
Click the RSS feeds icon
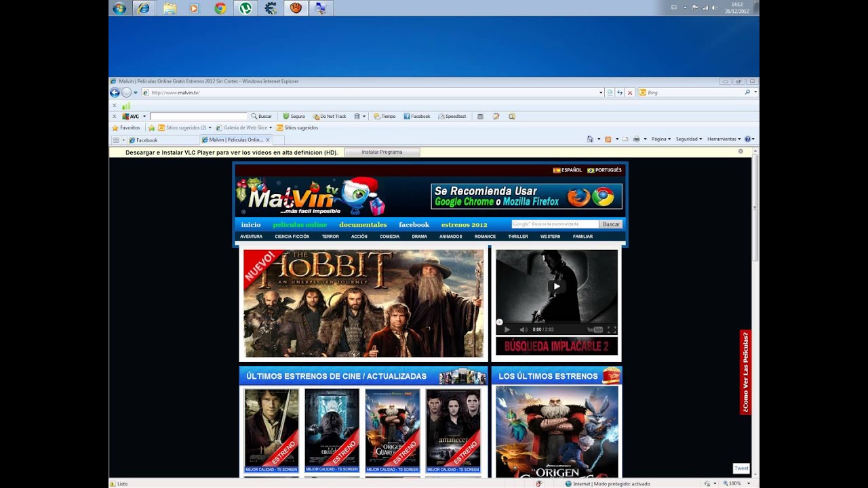pos(608,139)
